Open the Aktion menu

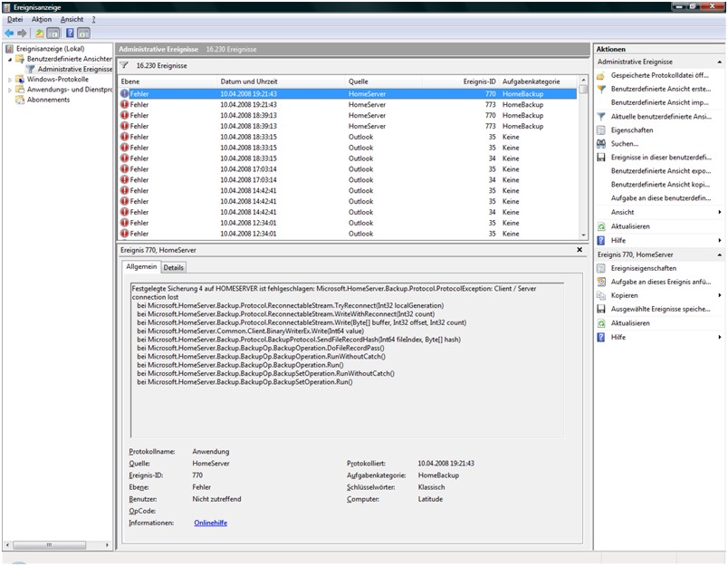[x=42, y=19]
